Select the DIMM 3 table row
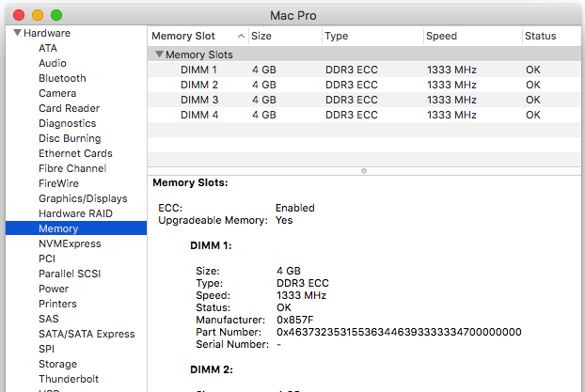The width and height of the screenshot is (585, 392). [x=364, y=100]
